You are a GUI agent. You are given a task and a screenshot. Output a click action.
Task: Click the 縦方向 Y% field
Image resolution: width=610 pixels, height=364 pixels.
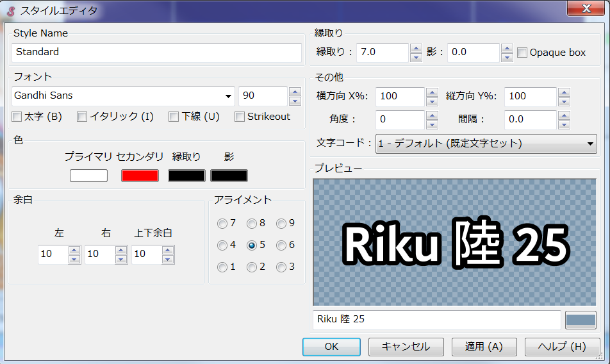531,97
